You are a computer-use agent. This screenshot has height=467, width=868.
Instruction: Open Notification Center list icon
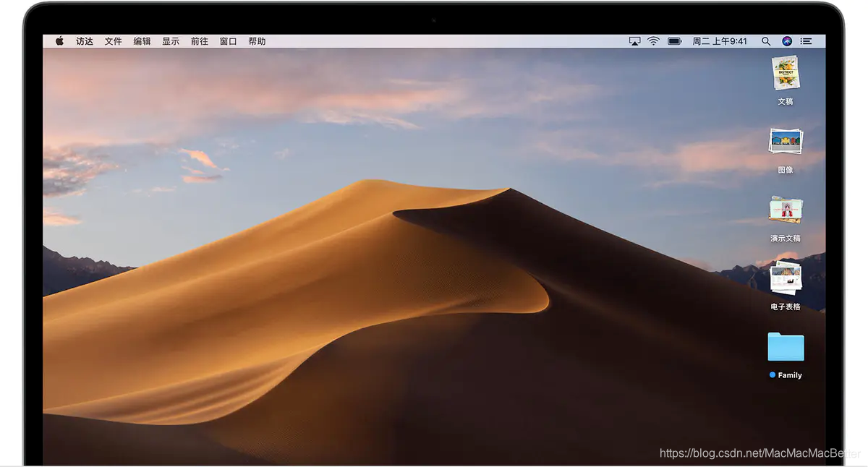(x=806, y=41)
